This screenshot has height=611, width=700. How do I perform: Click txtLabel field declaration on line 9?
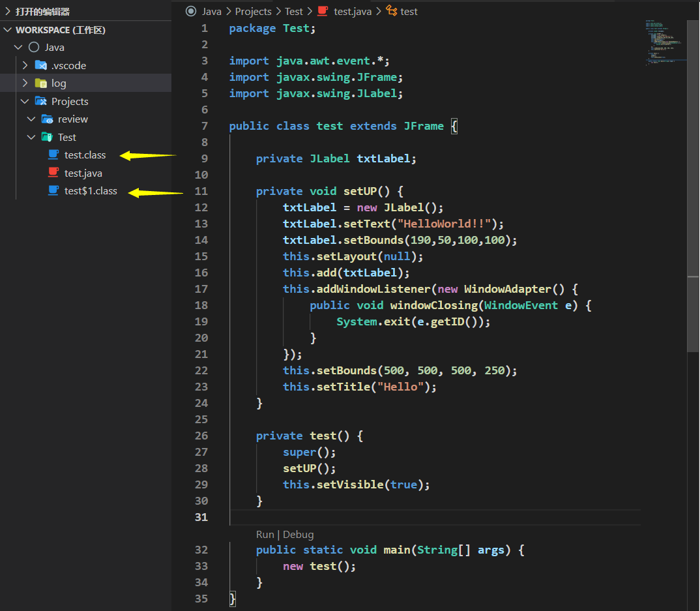336,159
